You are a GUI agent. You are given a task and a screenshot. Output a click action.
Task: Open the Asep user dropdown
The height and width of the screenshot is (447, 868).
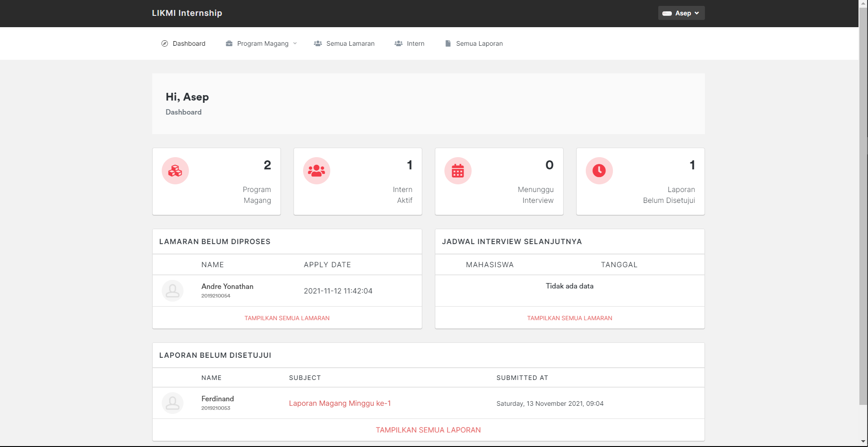[681, 13]
